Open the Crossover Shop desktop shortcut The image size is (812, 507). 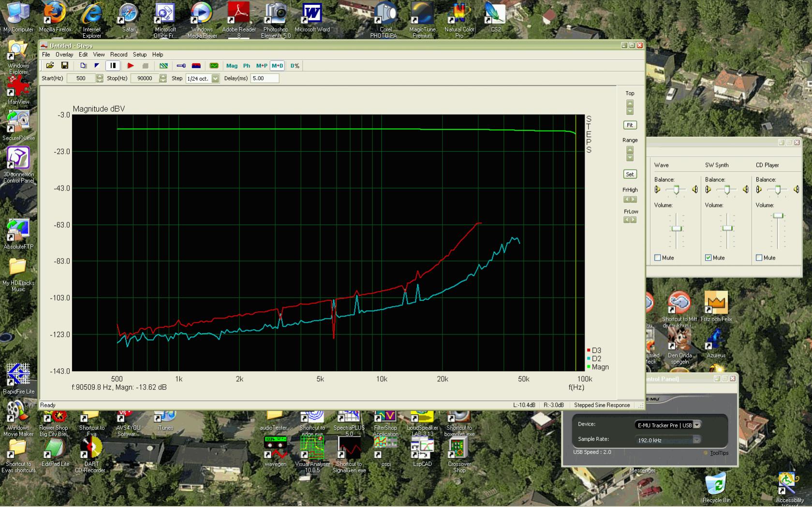point(459,455)
